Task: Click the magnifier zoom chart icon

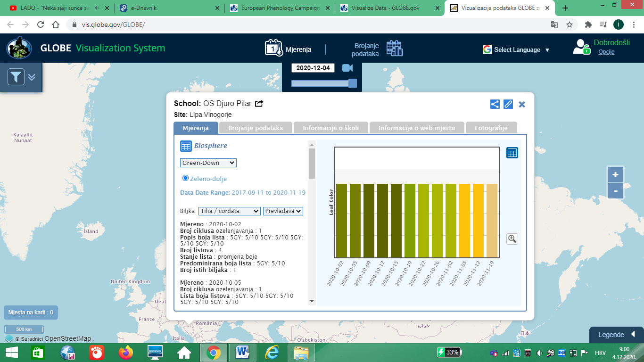Action: [512, 239]
